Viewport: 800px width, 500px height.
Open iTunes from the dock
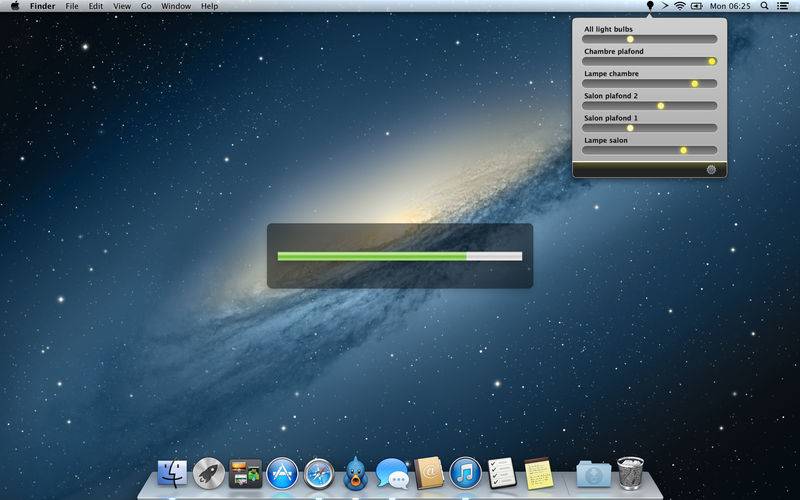465,471
